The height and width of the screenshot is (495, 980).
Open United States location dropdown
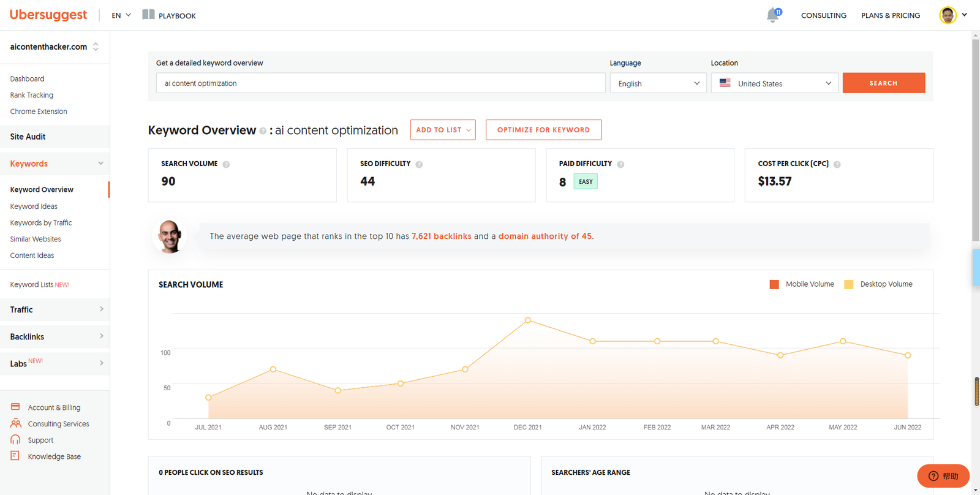pyautogui.click(x=774, y=83)
